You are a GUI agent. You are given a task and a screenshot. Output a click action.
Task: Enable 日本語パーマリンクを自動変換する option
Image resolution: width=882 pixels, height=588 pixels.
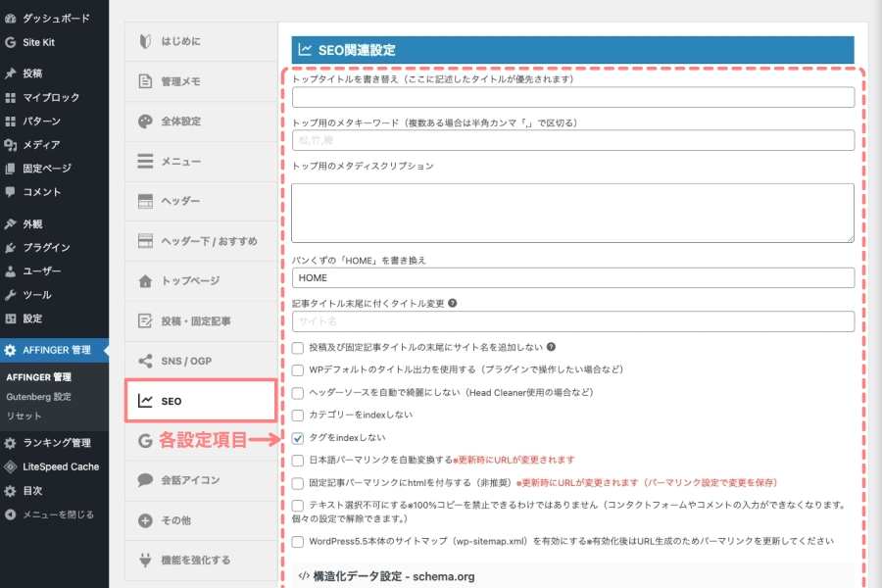coord(296,460)
